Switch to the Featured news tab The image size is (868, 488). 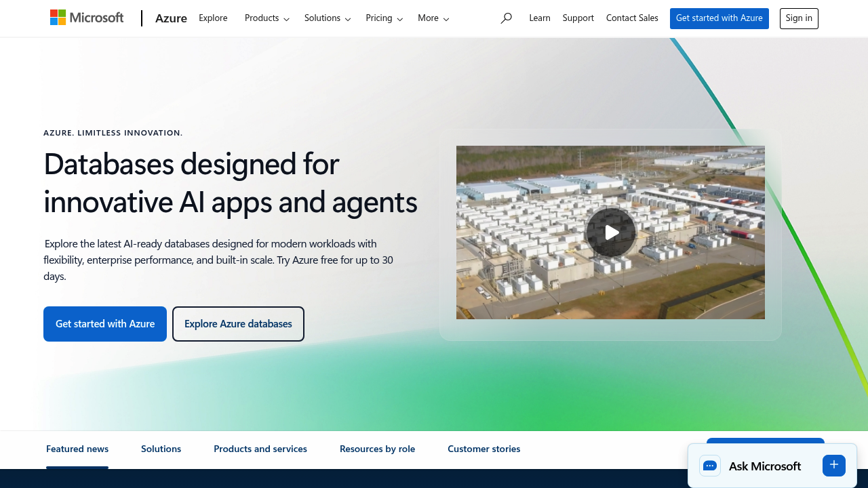tap(77, 449)
